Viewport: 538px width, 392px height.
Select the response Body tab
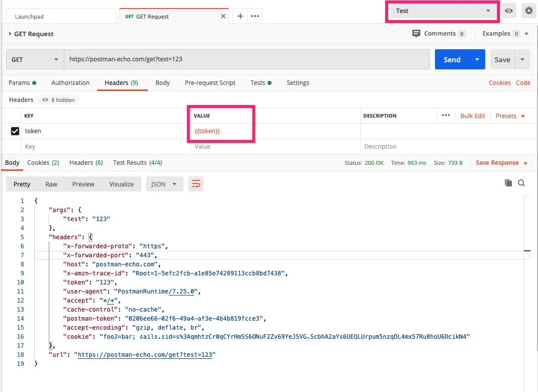click(x=12, y=162)
